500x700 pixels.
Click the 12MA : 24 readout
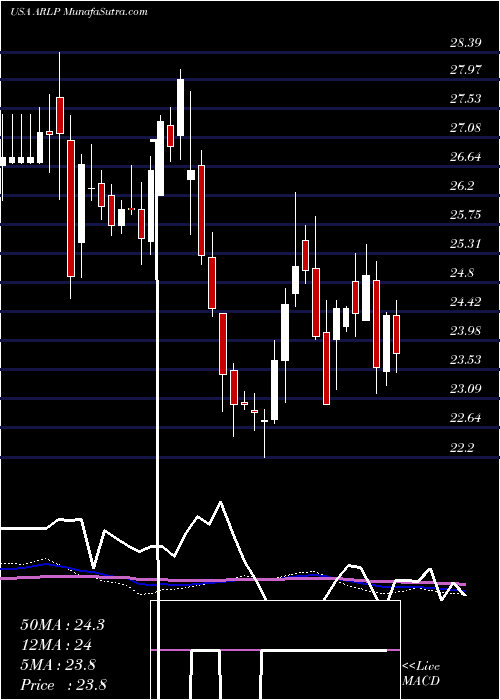coord(56,645)
